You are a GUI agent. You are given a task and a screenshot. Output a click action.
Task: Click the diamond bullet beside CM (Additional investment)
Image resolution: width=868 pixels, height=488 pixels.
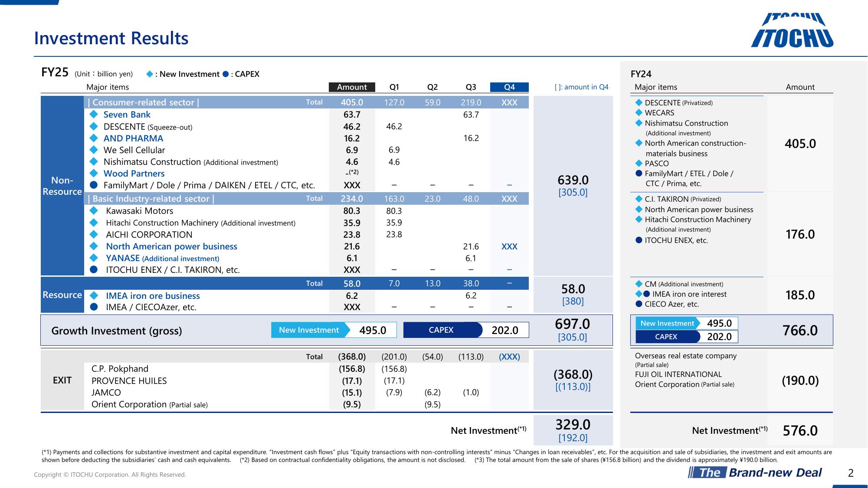[x=639, y=284]
